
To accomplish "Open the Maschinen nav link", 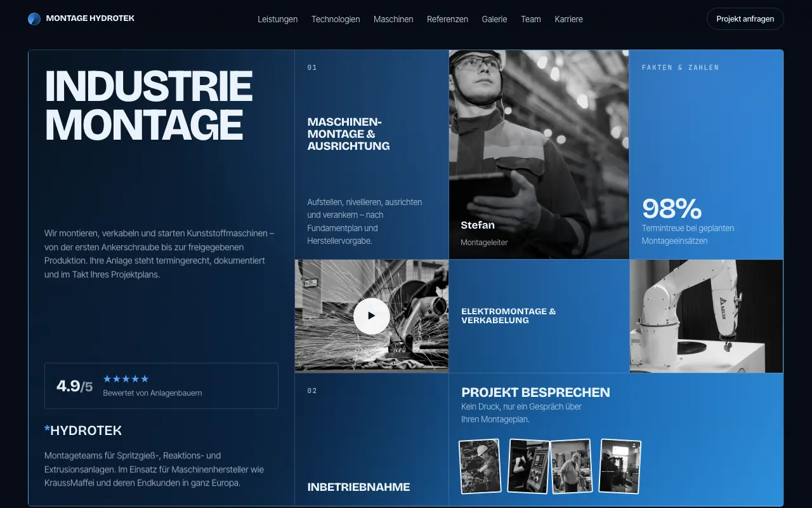I will coord(393,19).
